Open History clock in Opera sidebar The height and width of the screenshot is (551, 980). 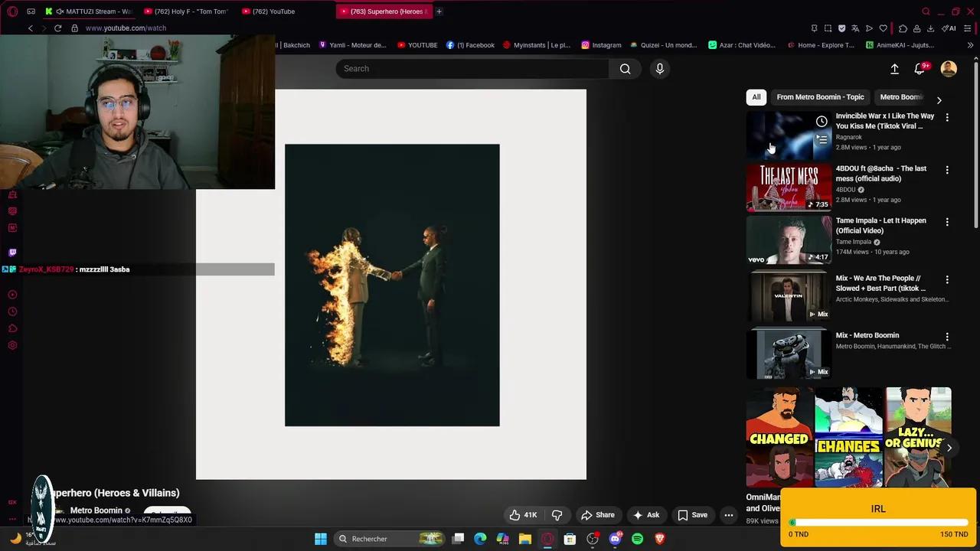pyautogui.click(x=12, y=311)
